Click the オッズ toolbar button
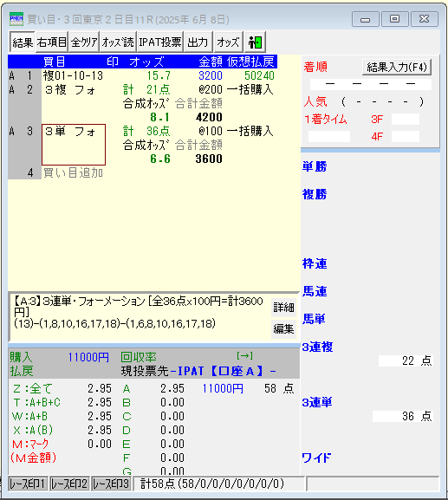This screenshot has width=448, height=500. 228,42
